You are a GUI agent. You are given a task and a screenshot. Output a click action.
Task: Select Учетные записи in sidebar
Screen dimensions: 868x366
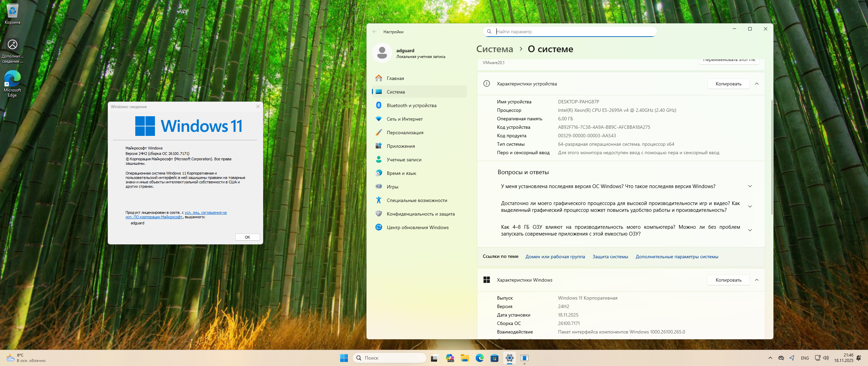[404, 160]
